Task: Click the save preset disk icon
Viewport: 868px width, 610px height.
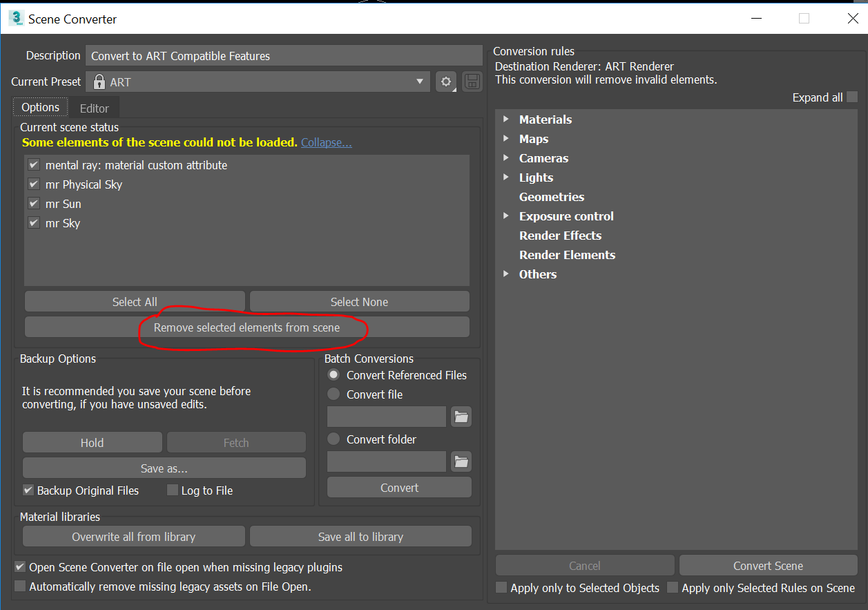Action: pyautogui.click(x=472, y=82)
